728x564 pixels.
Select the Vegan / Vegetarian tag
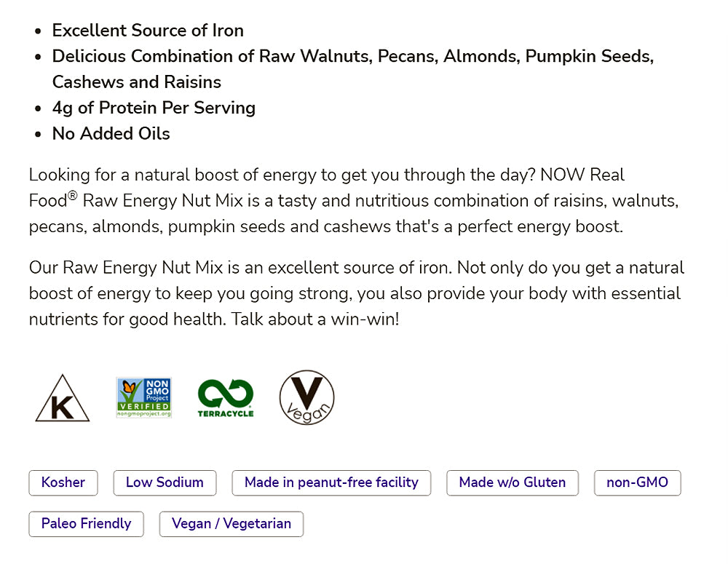click(232, 523)
